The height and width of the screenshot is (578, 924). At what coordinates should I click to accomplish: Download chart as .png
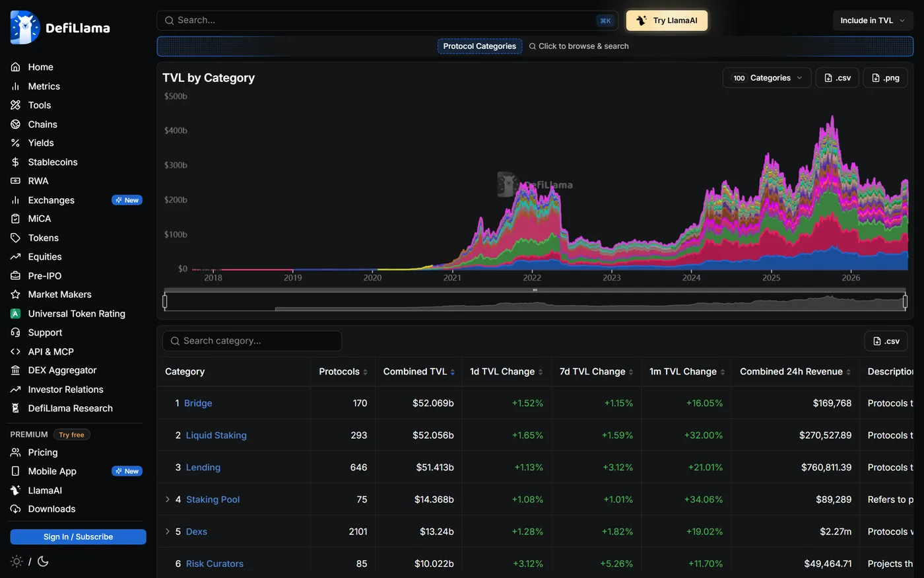(886, 78)
